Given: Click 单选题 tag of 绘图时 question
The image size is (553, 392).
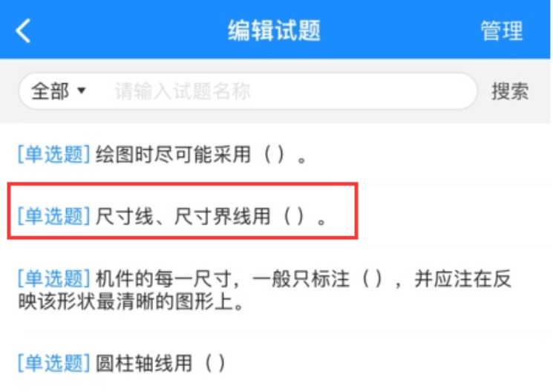Looking at the screenshot, I should (54, 154).
